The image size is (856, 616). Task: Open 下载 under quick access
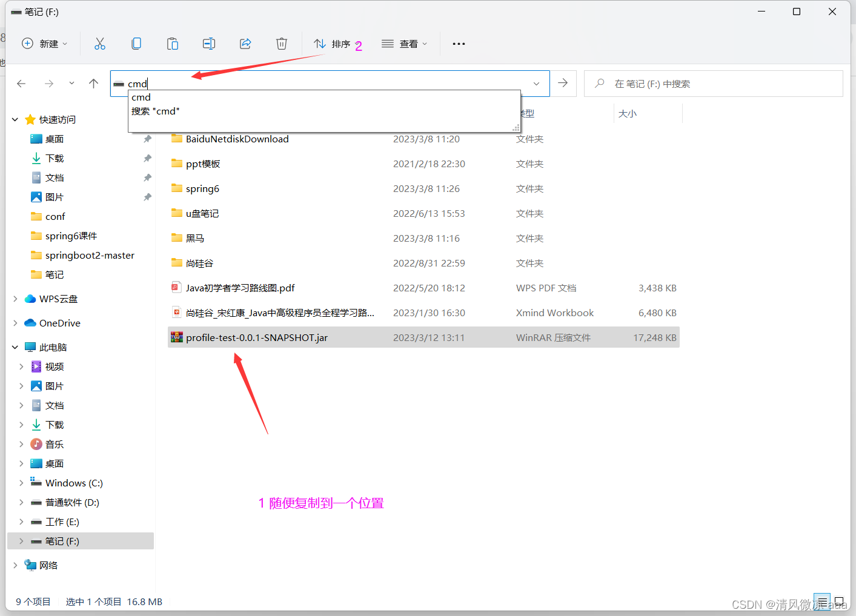55,158
